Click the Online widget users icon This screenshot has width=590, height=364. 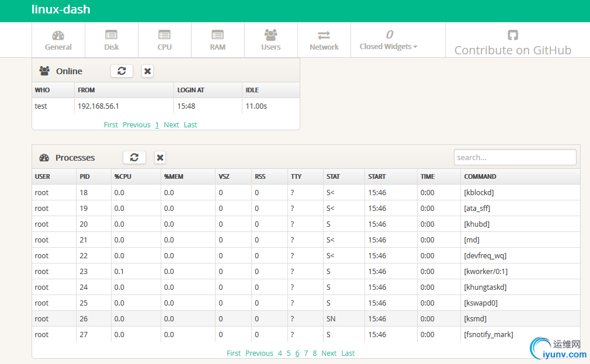point(44,71)
